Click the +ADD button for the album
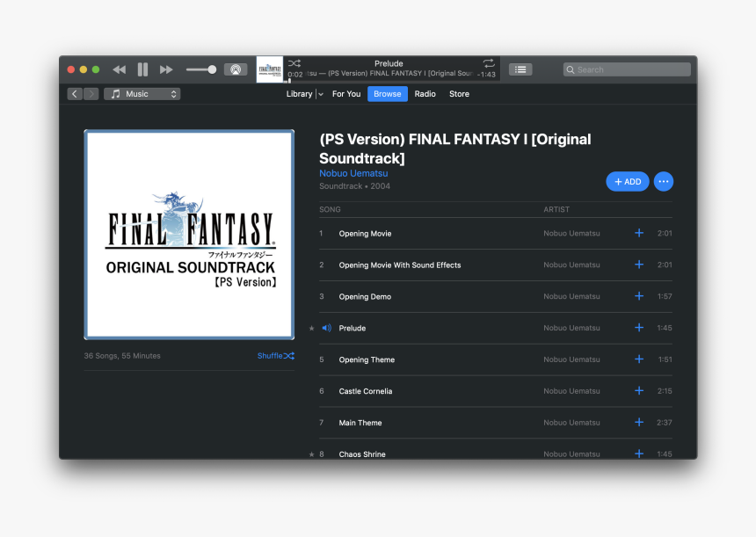The width and height of the screenshot is (756, 537). pyautogui.click(x=627, y=181)
